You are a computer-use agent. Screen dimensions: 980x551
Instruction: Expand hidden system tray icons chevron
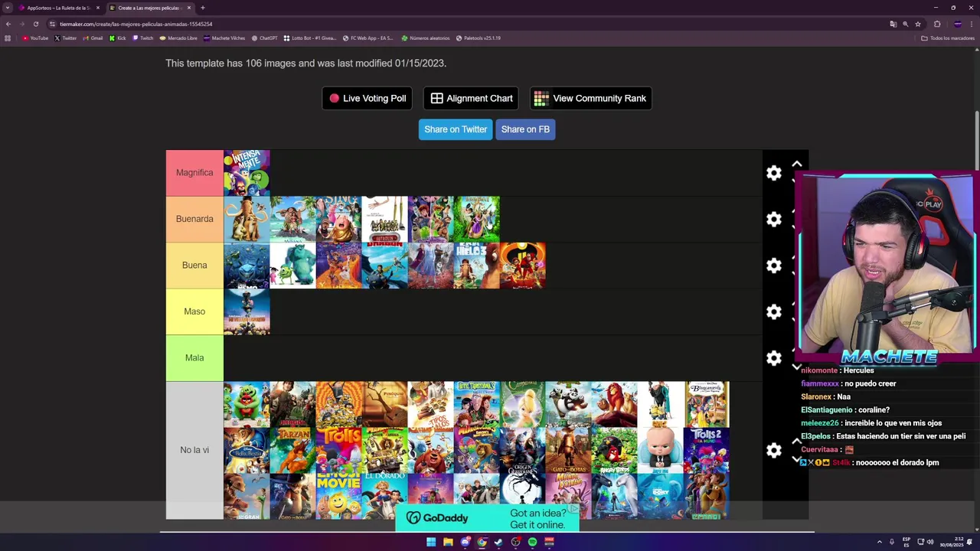pyautogui.click(x=879, y=542)
